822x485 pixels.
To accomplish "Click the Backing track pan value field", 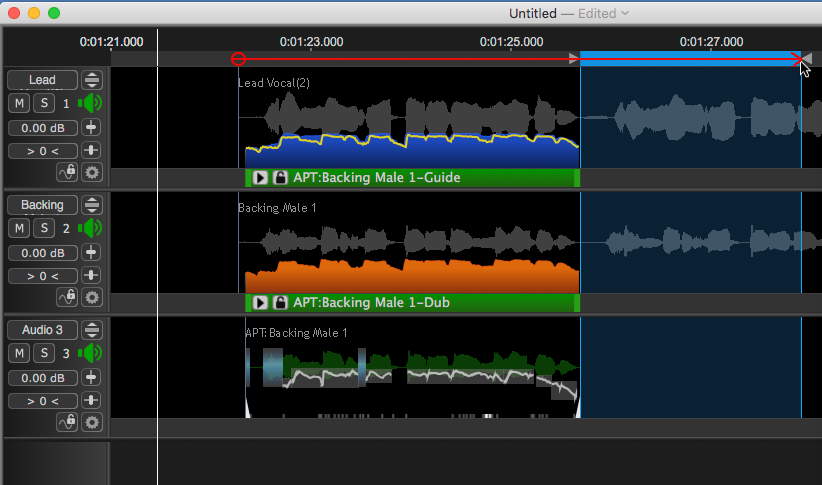I will [42, 276].
